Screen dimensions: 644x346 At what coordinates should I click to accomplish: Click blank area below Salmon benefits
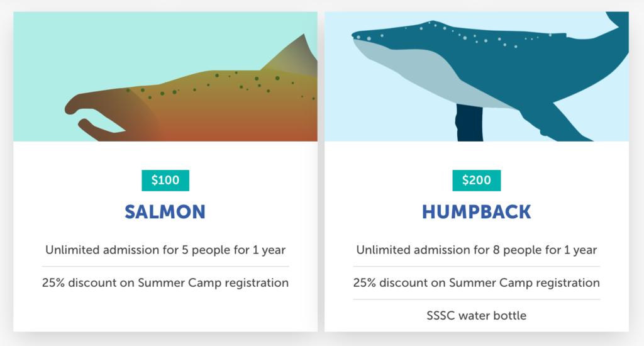pos(165,312)
